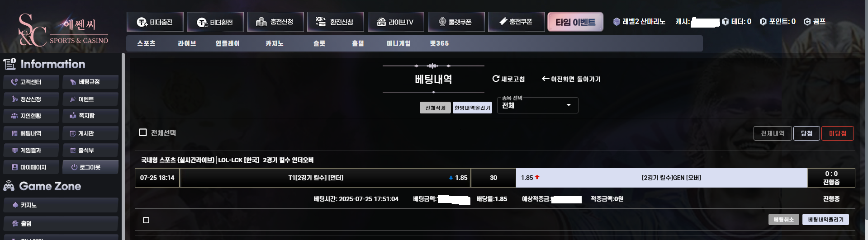Click the 포인트 P icon in header
Viewport: 868px width, 240px height.
coord(763,22)
